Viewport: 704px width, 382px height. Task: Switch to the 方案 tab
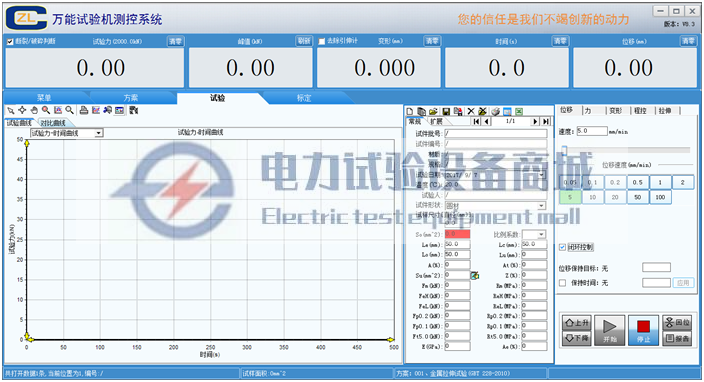tap(131, 98)
